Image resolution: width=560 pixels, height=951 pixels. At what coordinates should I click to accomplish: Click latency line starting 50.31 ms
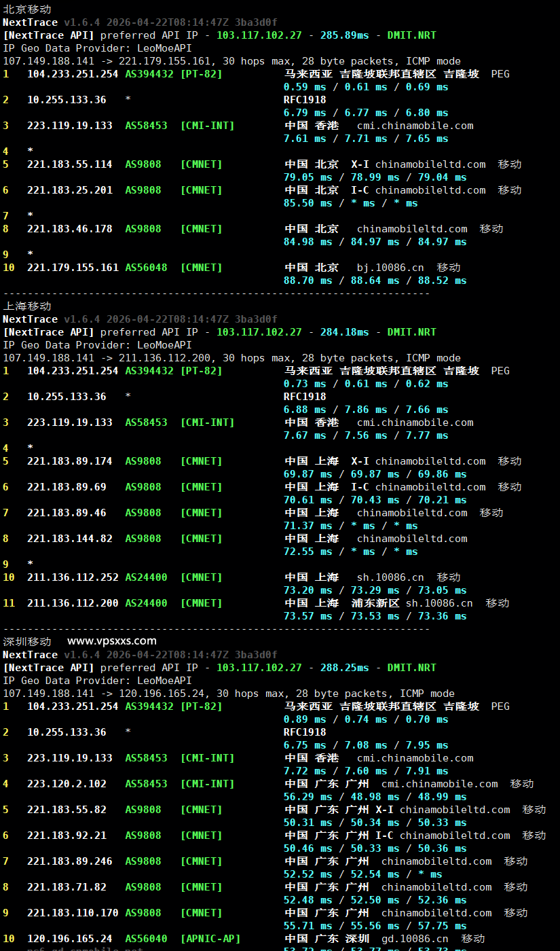click(x=375, y=823)
